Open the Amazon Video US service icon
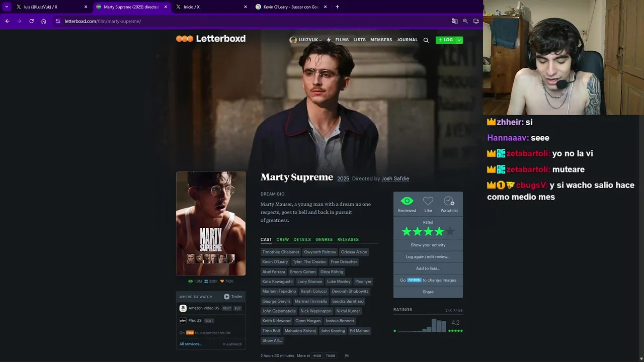The image size is (644, 362). point(183,308)
